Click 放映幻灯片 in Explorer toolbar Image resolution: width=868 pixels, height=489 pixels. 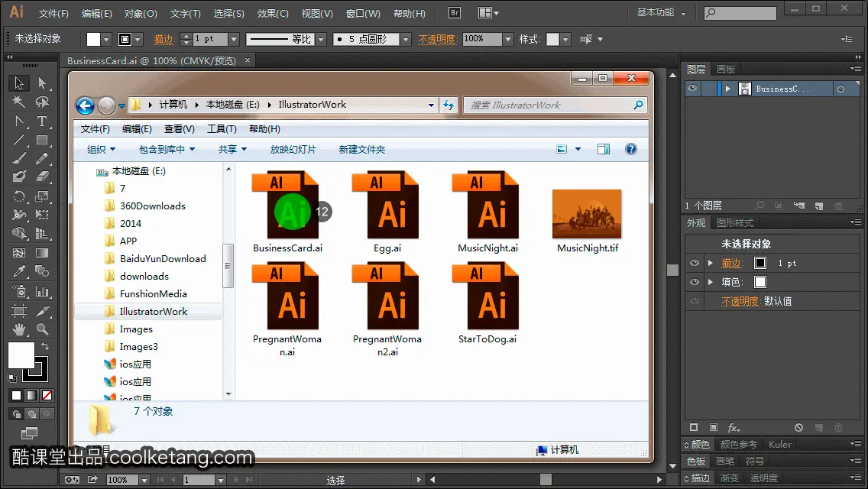[x=293, y=149]
